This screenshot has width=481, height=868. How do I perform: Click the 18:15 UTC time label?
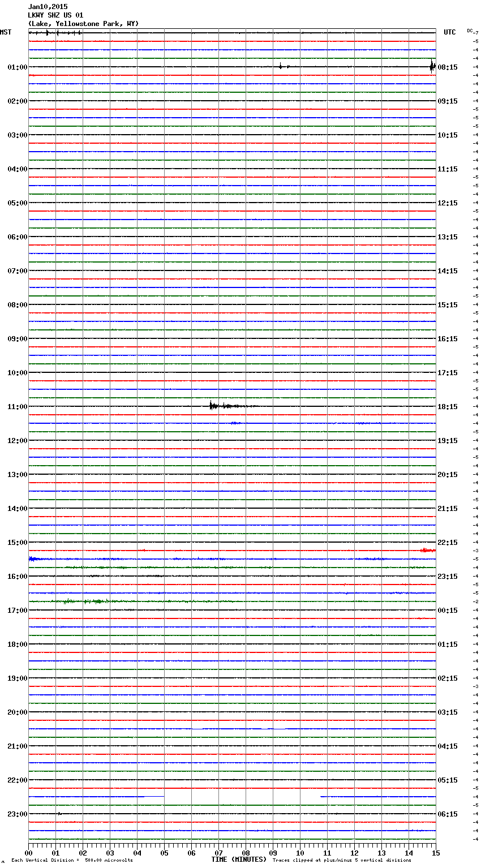[x=448, y=407]
